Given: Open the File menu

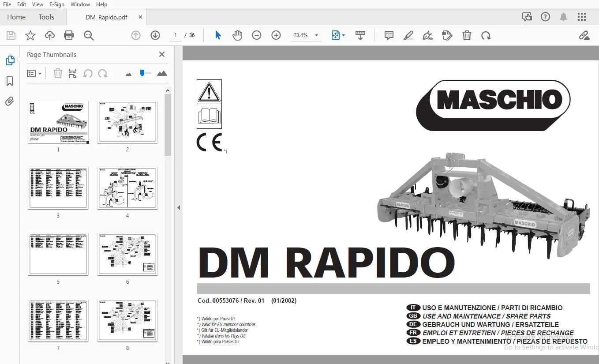Looking at the screenshot, I should click(7, 4).
